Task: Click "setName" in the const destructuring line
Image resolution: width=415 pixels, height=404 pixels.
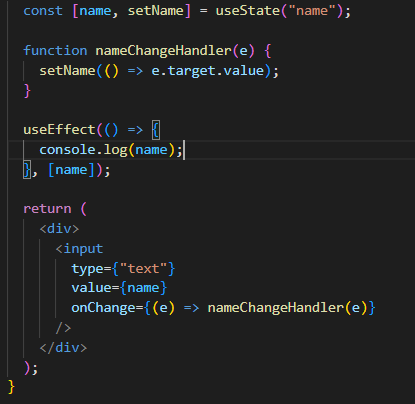Action: pos(156,11)
